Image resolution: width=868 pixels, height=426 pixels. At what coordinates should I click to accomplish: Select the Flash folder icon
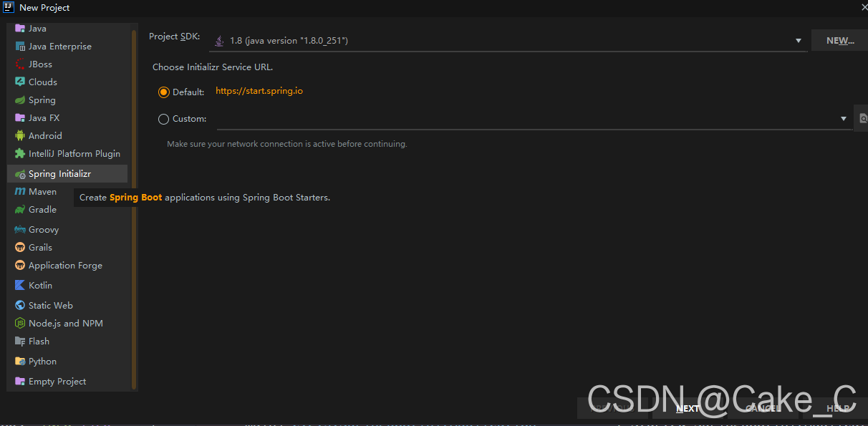click(20, 341)
